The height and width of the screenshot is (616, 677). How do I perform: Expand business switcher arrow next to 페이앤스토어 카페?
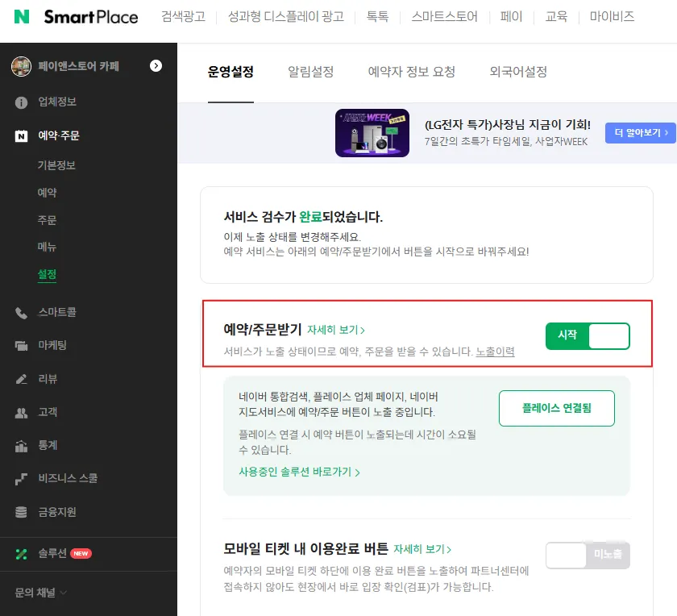pyautogui.click(x=156, y=65)
